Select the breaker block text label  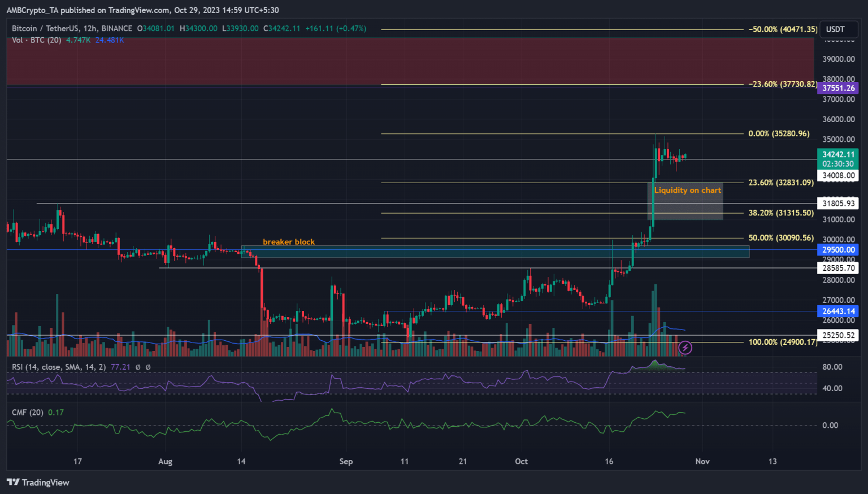point(288,242)
